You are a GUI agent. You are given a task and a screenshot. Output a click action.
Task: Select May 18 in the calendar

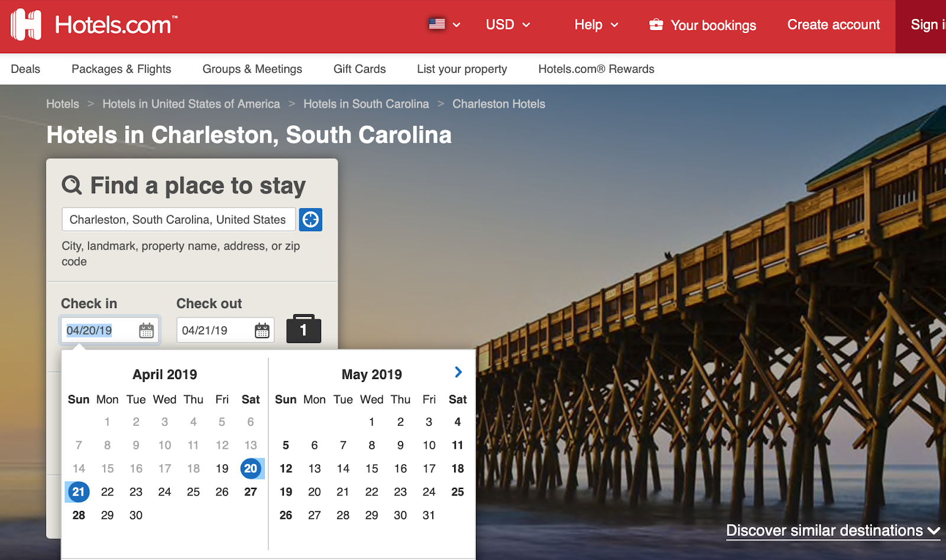click(457, 468)
